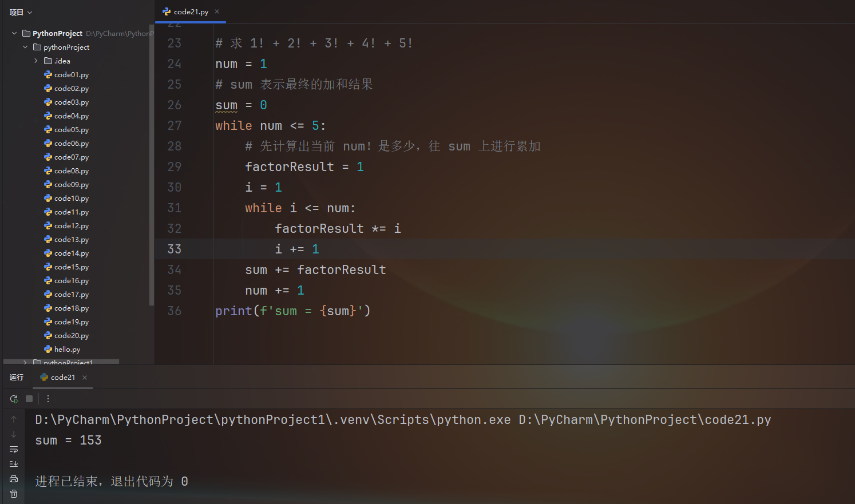Open code09.py in project tree
The height and width of the screenshot is (504, 855).
(x=66, y=185)
